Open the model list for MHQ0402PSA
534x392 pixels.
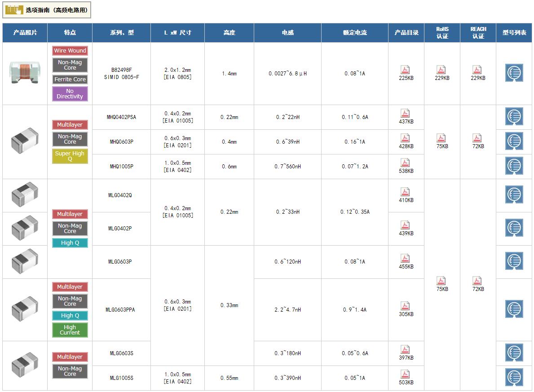tap(514, 117)
